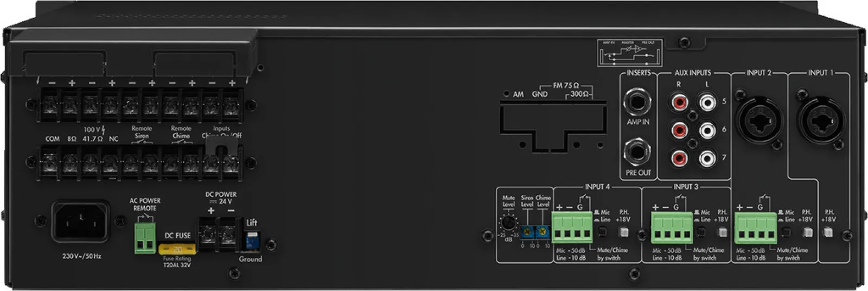Click the signal flow block diagram

pos(630,53)
